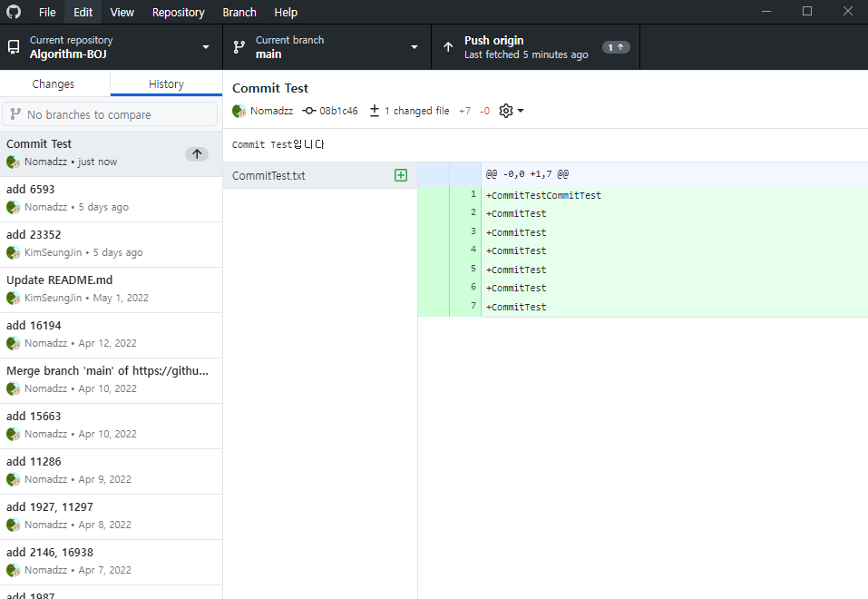Screen dimensions: 868x599
Task: Click the green added-file status icon
Action: (x=401, y=176)
